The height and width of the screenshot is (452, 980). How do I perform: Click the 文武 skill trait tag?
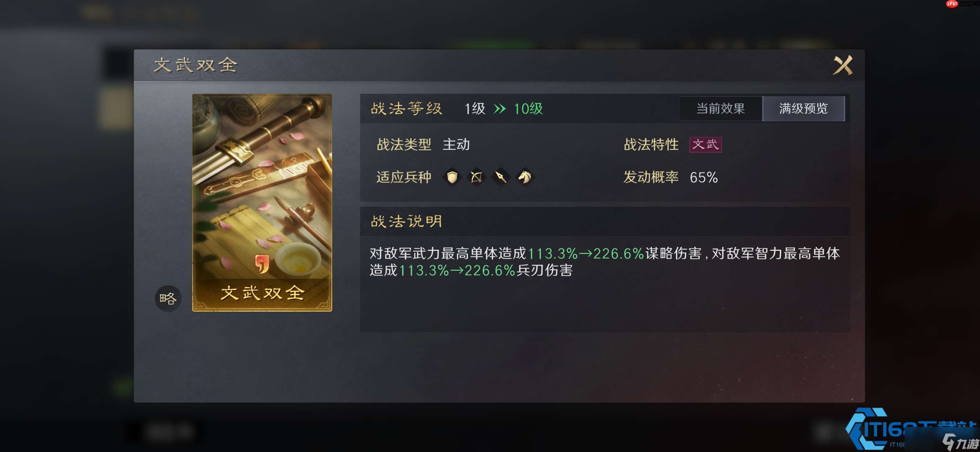pos(706,145)
